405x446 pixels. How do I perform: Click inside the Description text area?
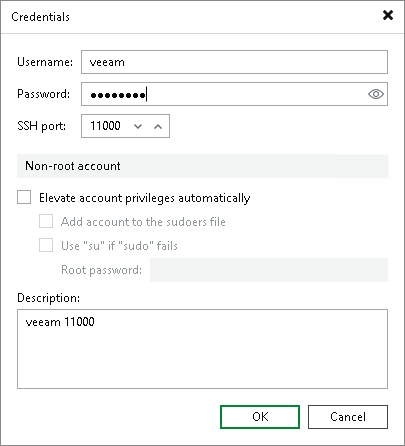pyautogui.click(x=202, y=349)
